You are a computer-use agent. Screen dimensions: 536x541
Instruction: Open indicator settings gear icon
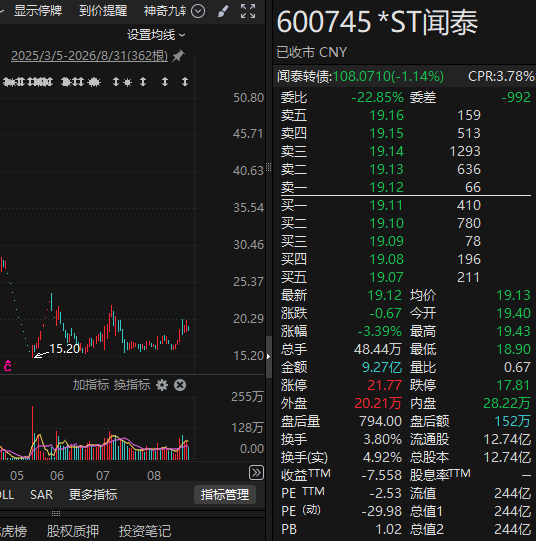(x=161, y=385)
